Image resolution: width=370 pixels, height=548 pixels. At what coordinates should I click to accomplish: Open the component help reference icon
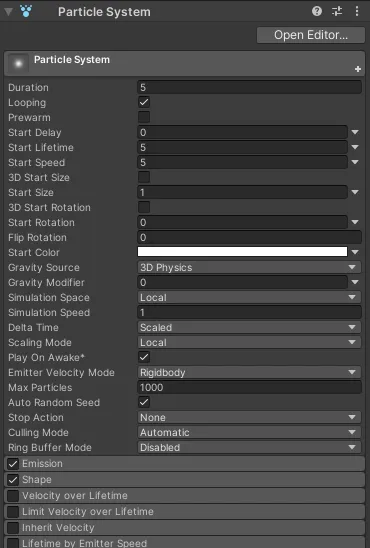click(317, 11)
